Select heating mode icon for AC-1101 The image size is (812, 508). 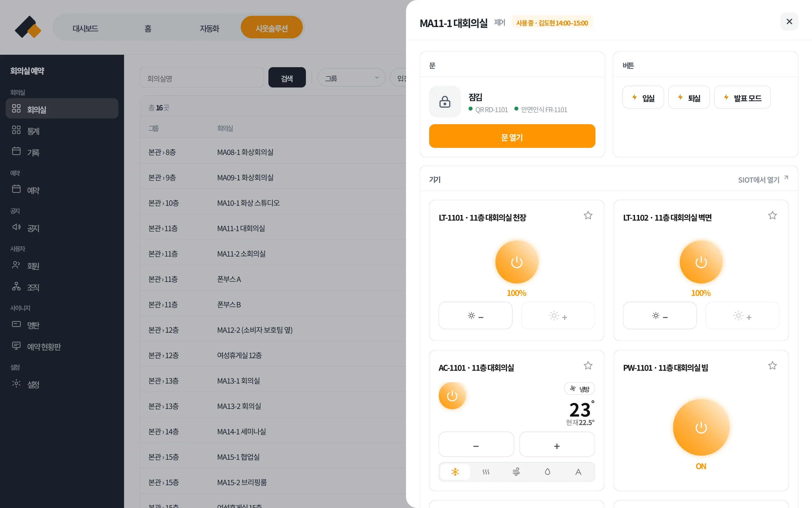tap(486, 472)
